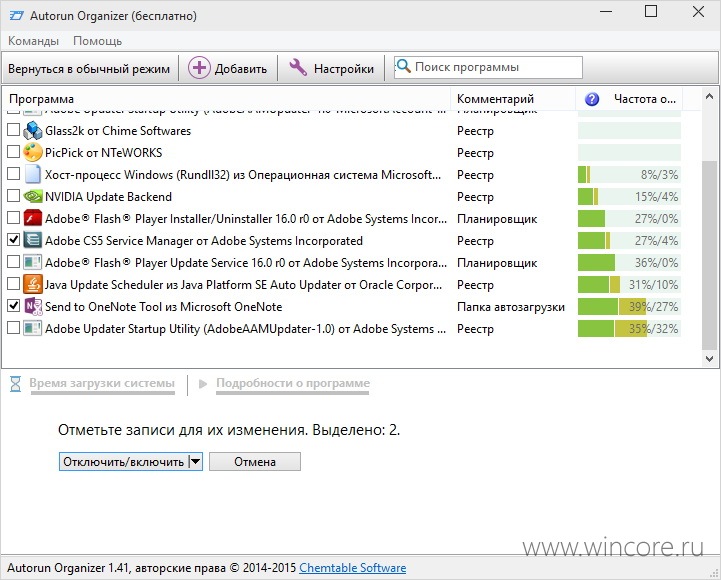Open the Время загрузки системы link

102,383
